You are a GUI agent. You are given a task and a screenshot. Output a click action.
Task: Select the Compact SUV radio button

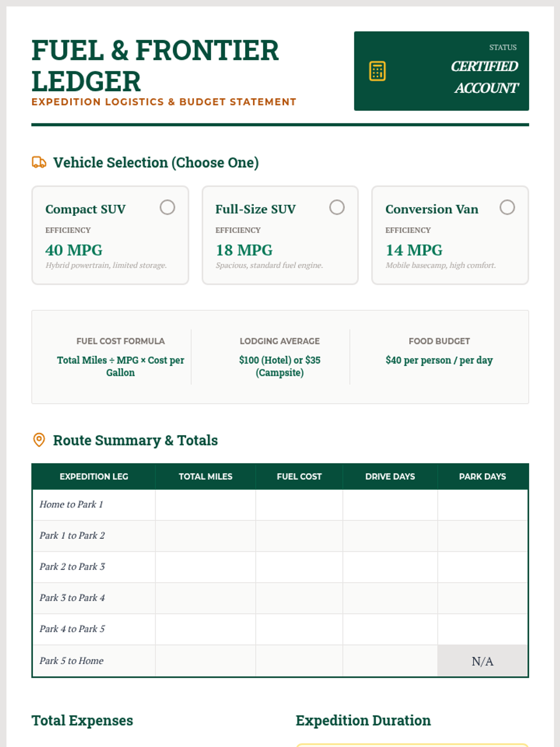167,207
